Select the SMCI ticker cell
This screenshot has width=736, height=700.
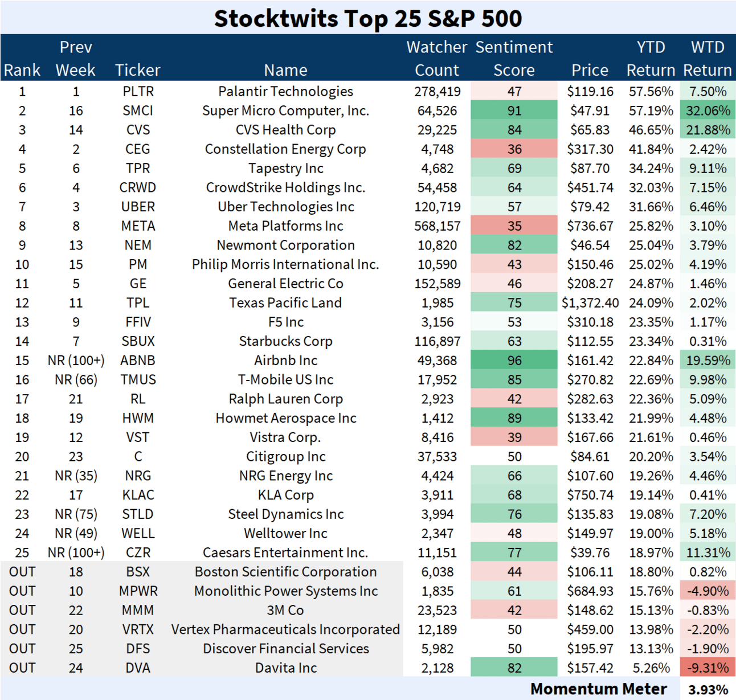[138, 111]
